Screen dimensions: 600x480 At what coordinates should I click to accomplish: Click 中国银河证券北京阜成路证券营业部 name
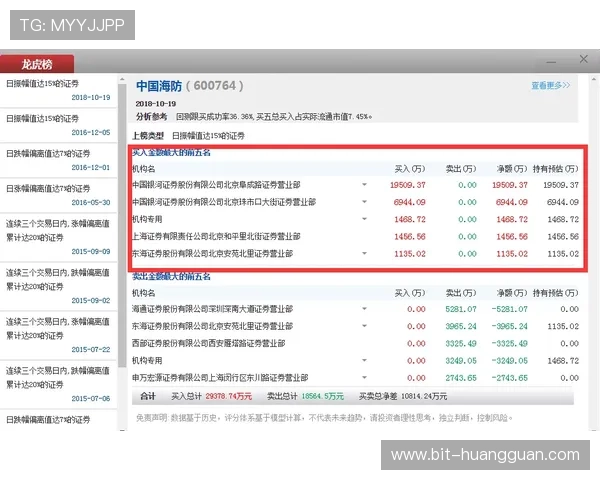coord(216,185)
